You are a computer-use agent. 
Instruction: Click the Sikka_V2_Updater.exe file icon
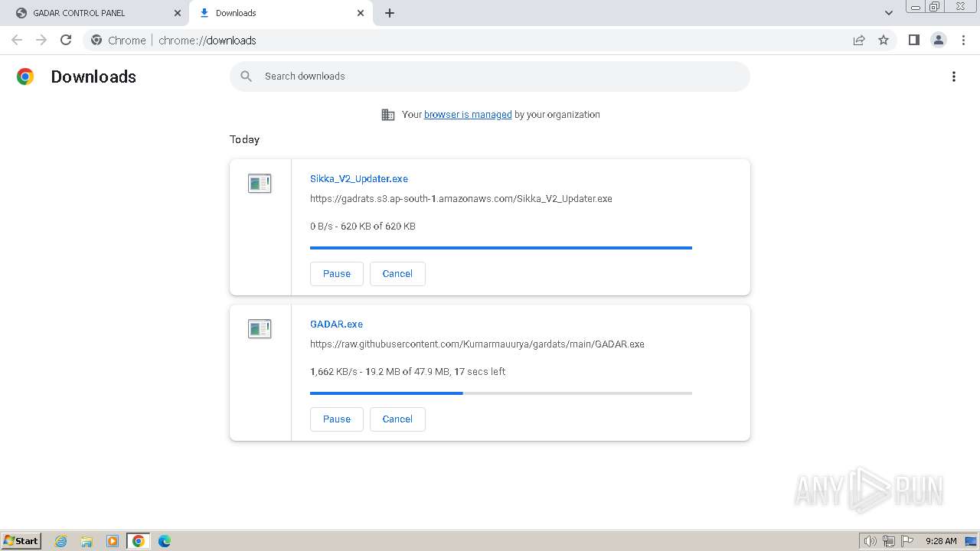point(260,183)
